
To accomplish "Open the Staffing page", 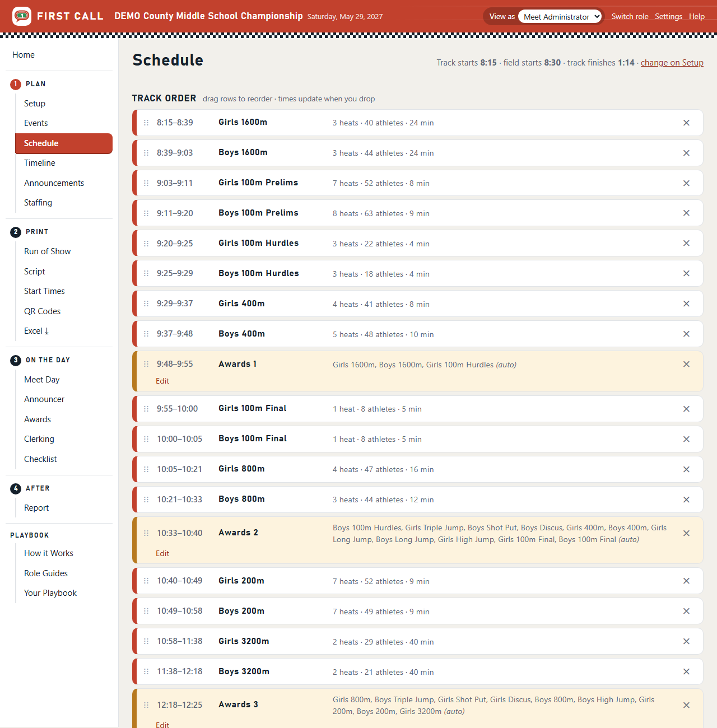I will [x=38, y=203].
